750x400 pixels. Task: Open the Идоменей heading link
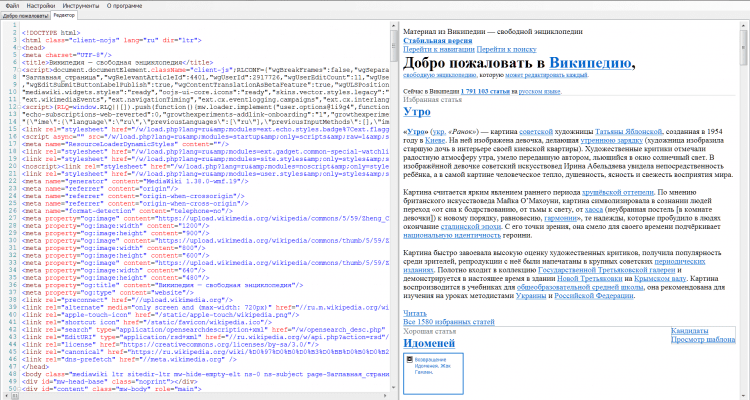tap(429, 344)
